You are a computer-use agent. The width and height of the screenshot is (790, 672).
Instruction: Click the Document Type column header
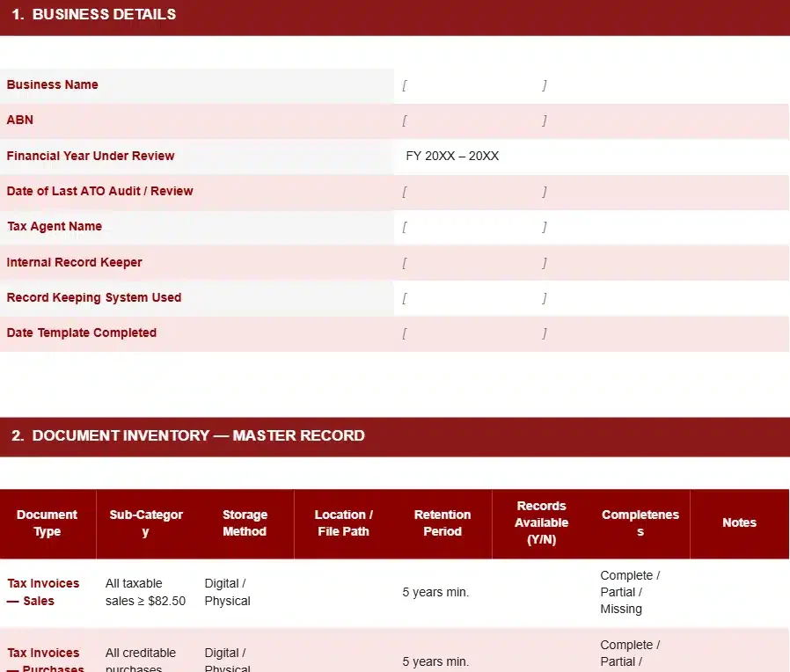pyautogui.click(x=48, y=522)
